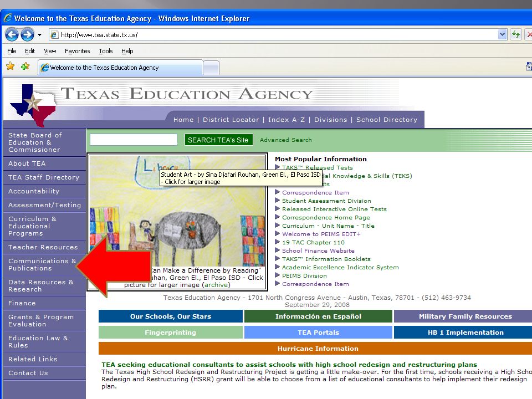Open Welcome to PEIMS EDIT+ link
Viewport: 532px width, 399px height.
[321, 234]
